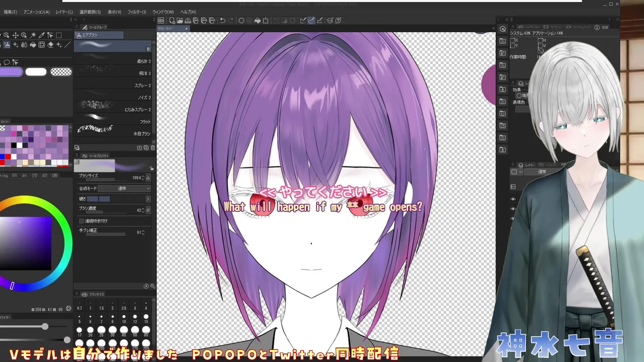Image resolution: width=644 pixels, height=362 pixels.
Task: Select the transparent color chip
Action: [x=61, y=72]
